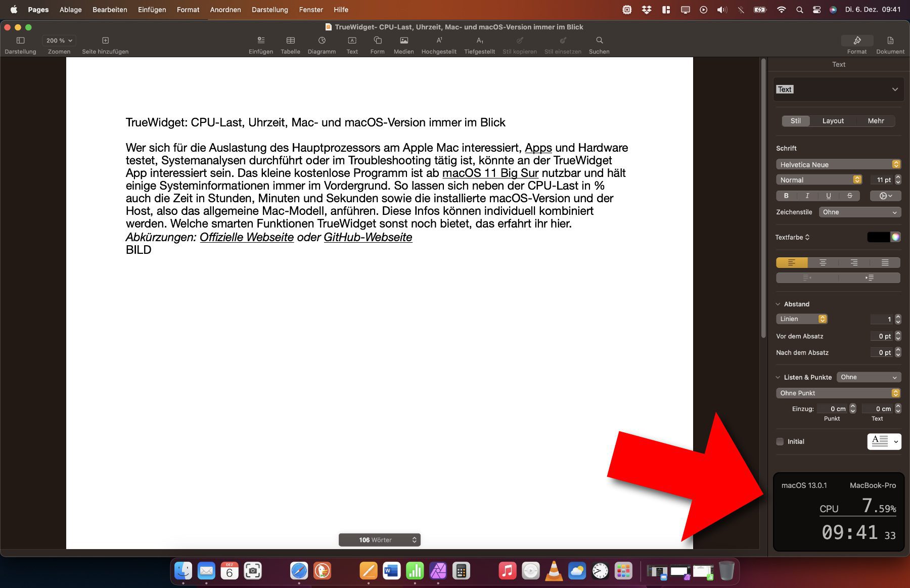Open the 106 Wörter word count button
910x588 pixels.
point(380,540)
